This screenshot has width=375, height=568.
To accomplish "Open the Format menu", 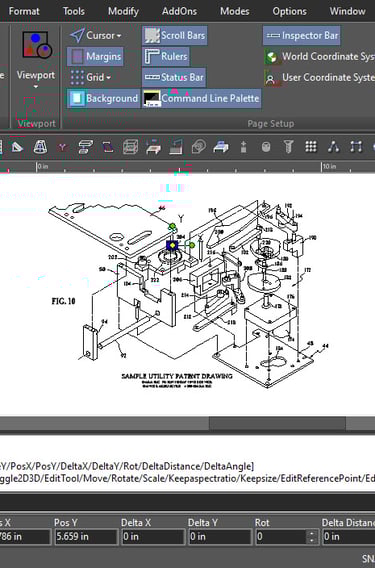I will [24, 11].
